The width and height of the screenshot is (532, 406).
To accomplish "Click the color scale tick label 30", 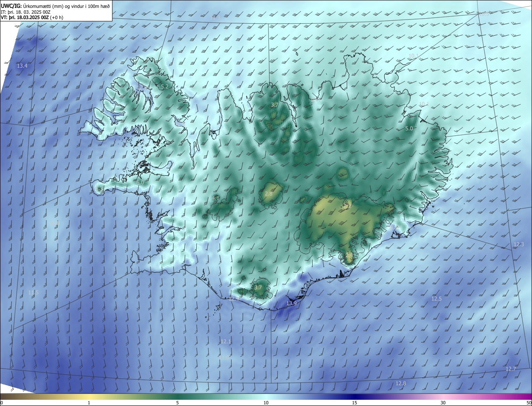I will (x=443, y=403).
